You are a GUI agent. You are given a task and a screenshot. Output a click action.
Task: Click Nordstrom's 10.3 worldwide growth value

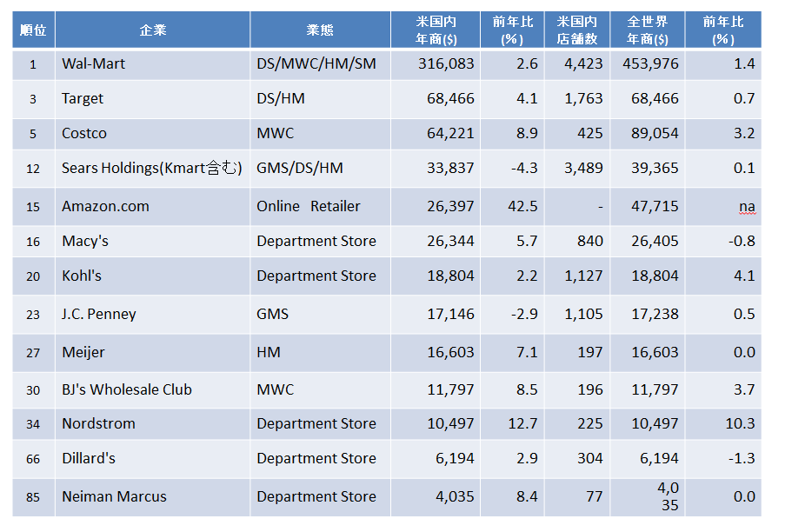pos(740,424)
